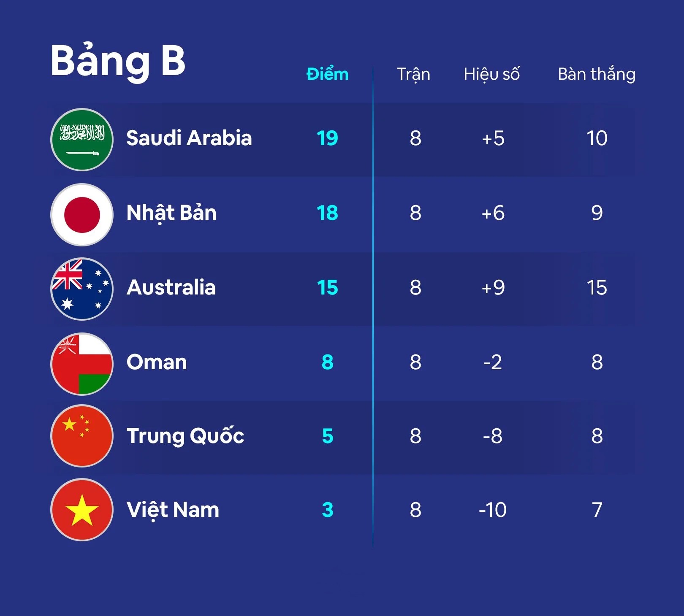Open the Nhật Bản team name
The width and height of the screenshot is (684, 616).
coord(171,213)
